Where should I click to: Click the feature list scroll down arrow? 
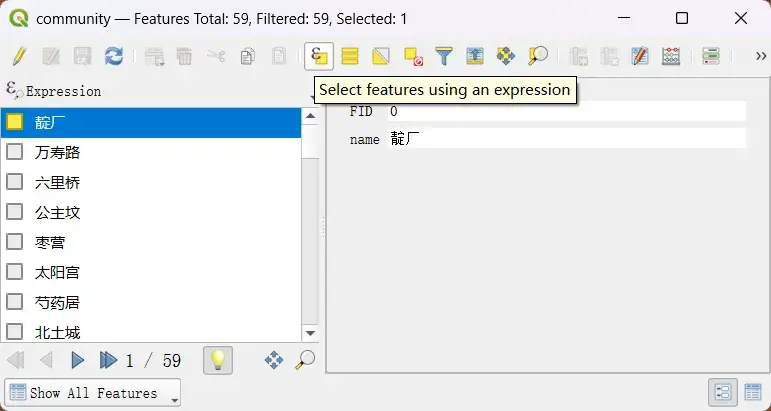tap(310, 333)
